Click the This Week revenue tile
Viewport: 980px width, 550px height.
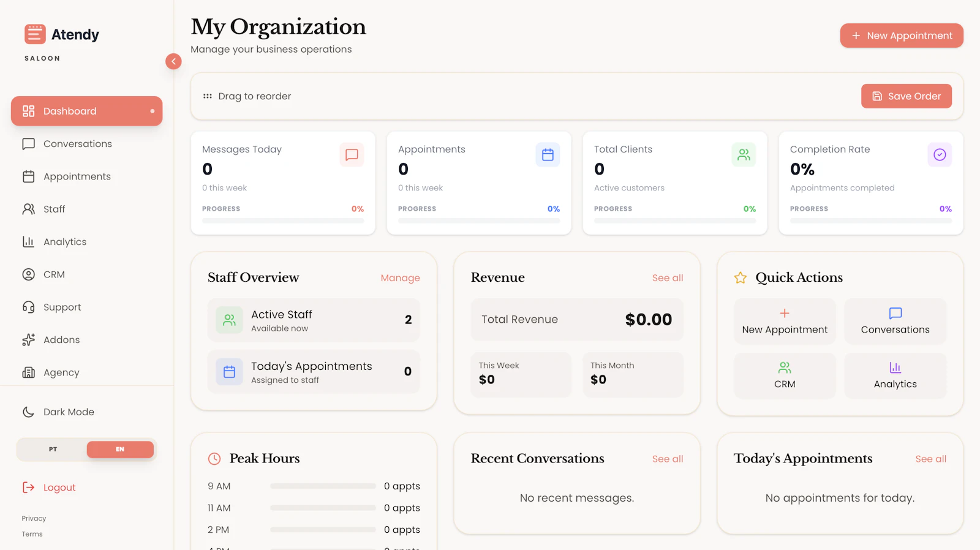click(x=521, y=375)
